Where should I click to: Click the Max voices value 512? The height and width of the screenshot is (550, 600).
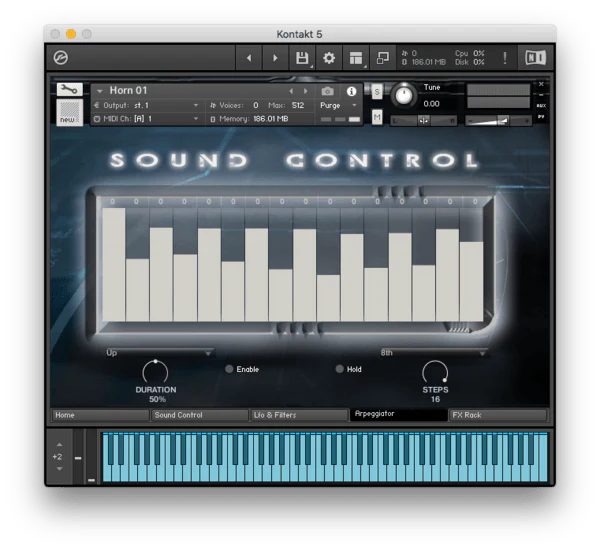click(298, 105)
